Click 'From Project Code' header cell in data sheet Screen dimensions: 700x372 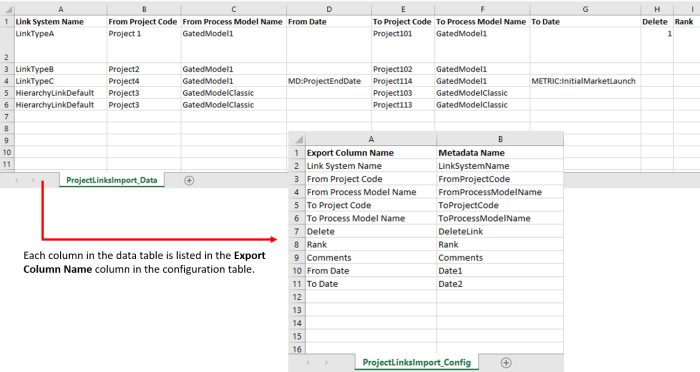coord(144,21)
